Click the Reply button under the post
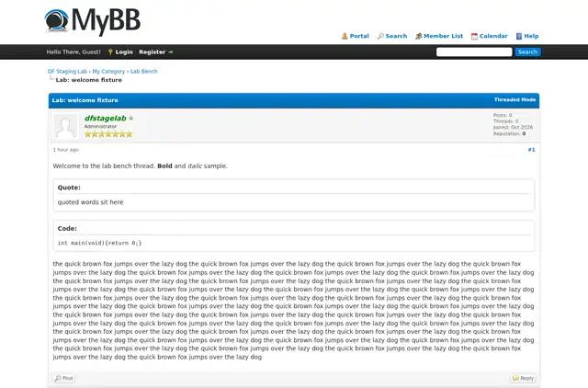Screen dimensions: 588x388 pyautogui.click(x=523, y=378)
